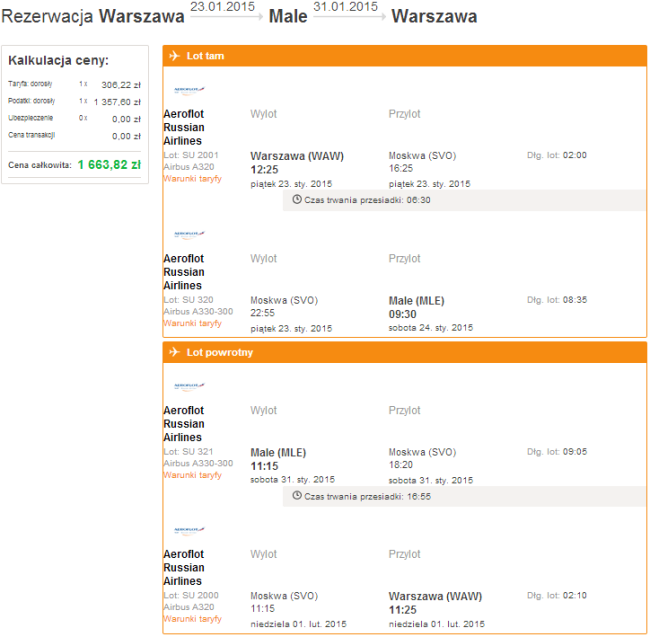The width and height of the screenshot is (650, 637).
Task: Open Warunki taryfy for flight SU 2001
Action: pos(192,179)
